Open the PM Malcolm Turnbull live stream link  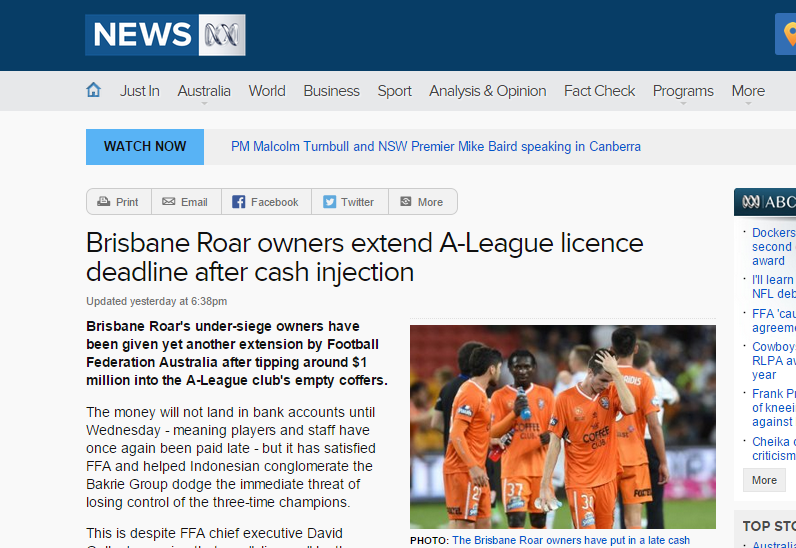point(436,147)
